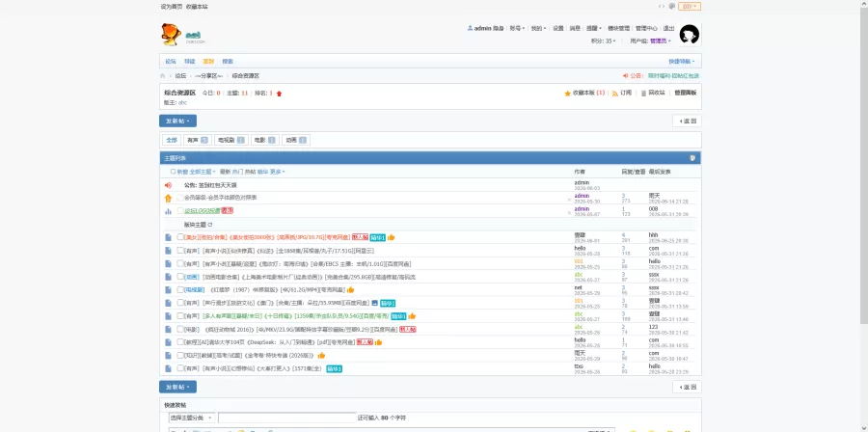The image size is (868, 432).
Task: Toggle the 新窗 new window checkbox
Action: coord(174,172)
